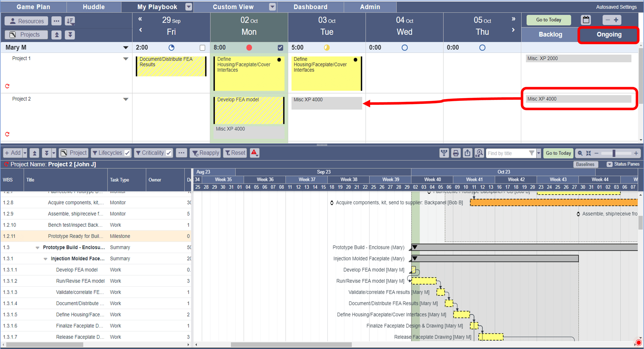Open the Huddle tab
Screen dimensions: 644x349
94,7
